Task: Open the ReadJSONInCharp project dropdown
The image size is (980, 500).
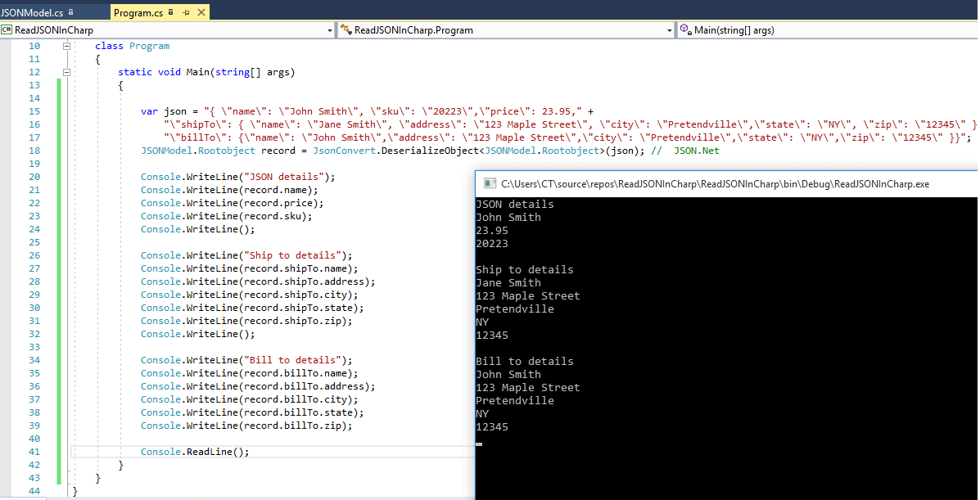Action: coord(330,29)
